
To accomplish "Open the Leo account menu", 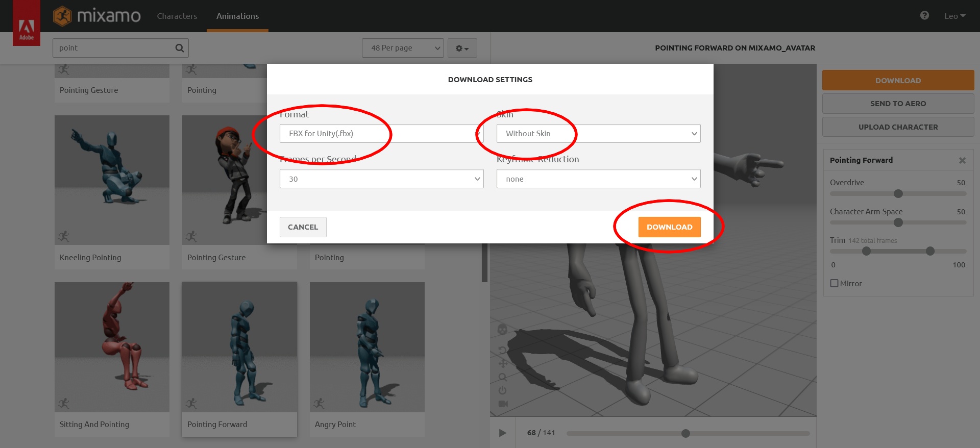I will click(x=954, y=16).
